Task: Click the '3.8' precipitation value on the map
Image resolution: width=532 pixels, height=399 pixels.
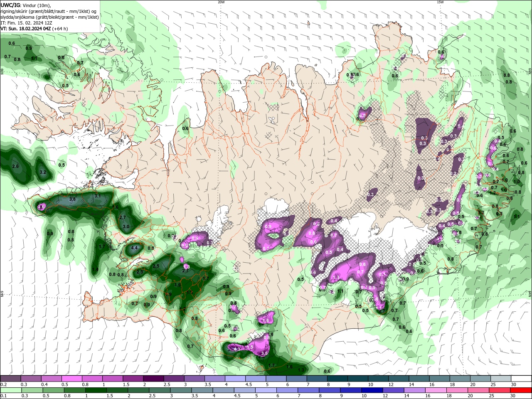Action: tap(72, 199)
